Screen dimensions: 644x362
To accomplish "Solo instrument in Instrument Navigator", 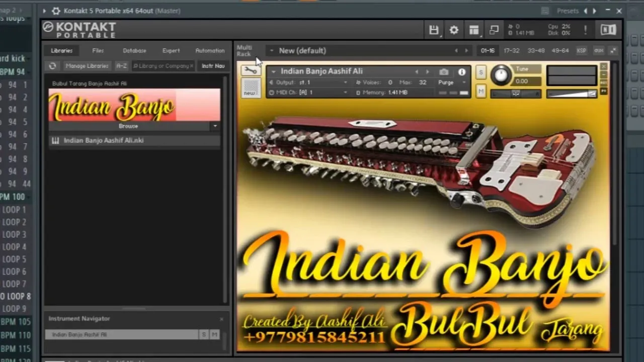I will [204, 334].
